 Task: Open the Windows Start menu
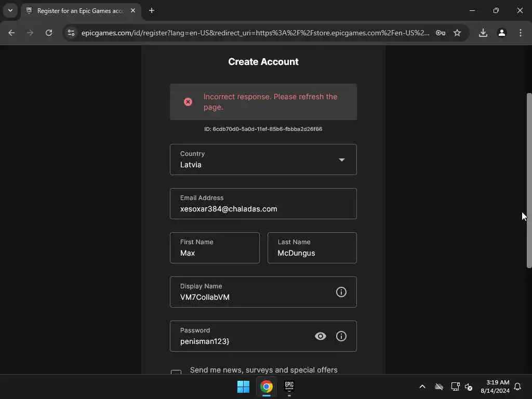point(243,387)
